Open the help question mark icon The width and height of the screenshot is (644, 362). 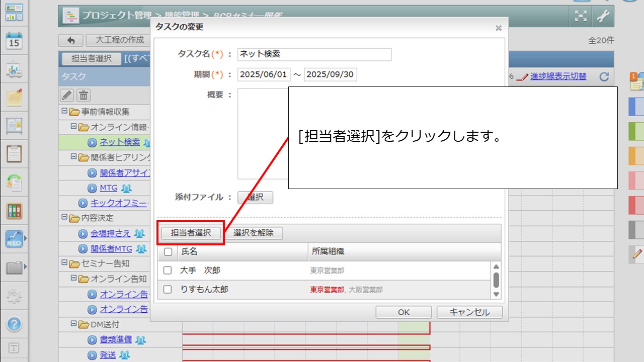14,324
